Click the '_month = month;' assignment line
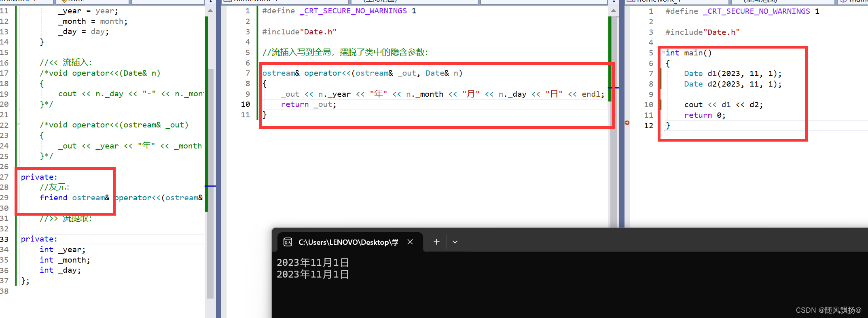This screenshot has width=868, height=318. click(x=93, y=21)
